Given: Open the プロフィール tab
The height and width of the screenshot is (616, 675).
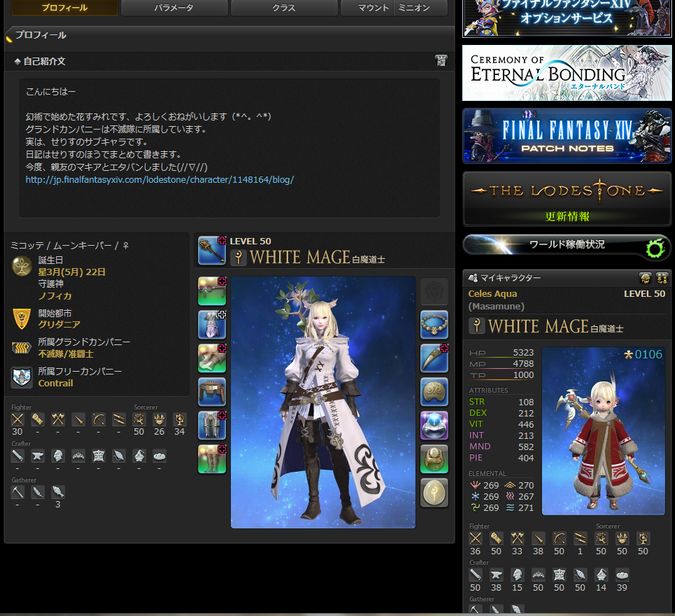Looking at the screenshot, I should pyautogui.click(x=65, y=7).
